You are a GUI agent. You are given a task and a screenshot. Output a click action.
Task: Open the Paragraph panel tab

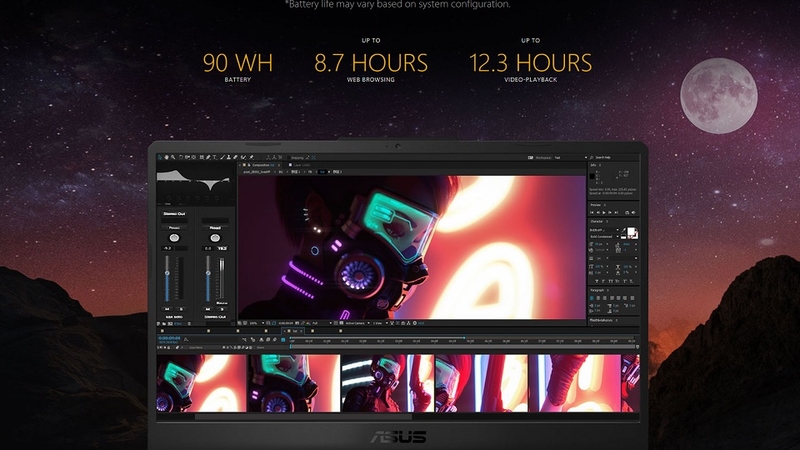click(x=598, y=288)
